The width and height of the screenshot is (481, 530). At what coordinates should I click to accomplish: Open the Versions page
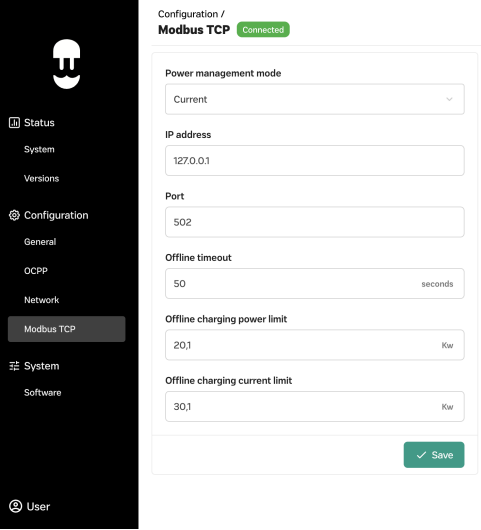(x=42, y=178)
